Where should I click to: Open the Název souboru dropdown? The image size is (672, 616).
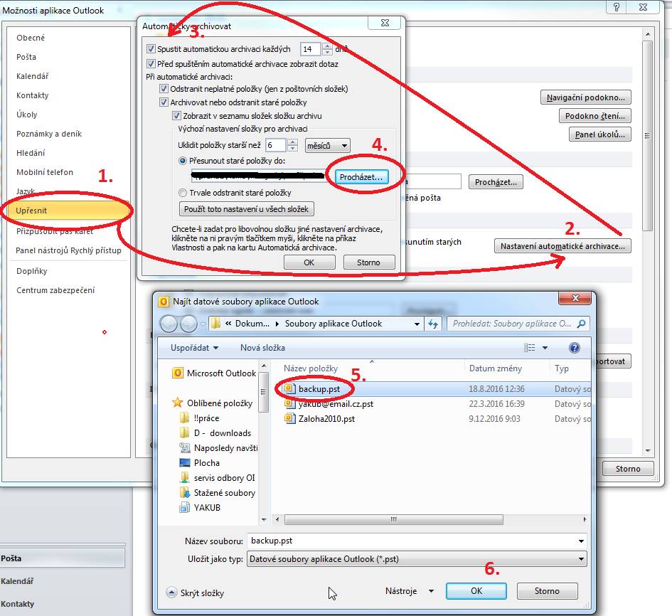click(x=581, y=541)
